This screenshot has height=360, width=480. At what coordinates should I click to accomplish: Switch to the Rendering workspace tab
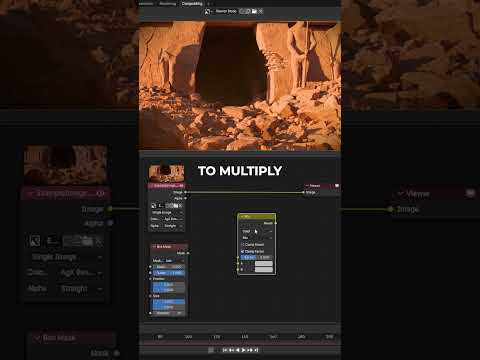click(167, 4)
